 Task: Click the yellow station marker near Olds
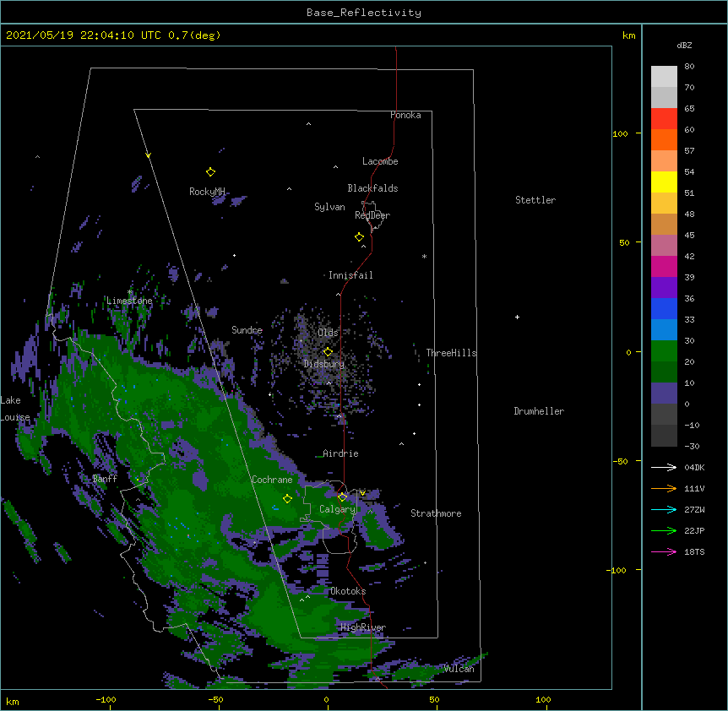(328, 351)
